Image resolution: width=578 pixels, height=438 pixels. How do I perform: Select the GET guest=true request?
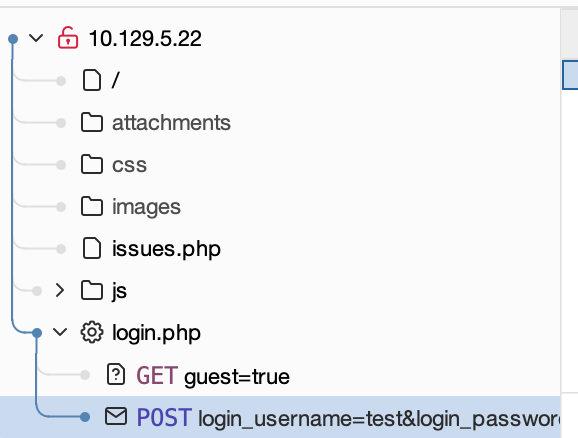point(213,376)
